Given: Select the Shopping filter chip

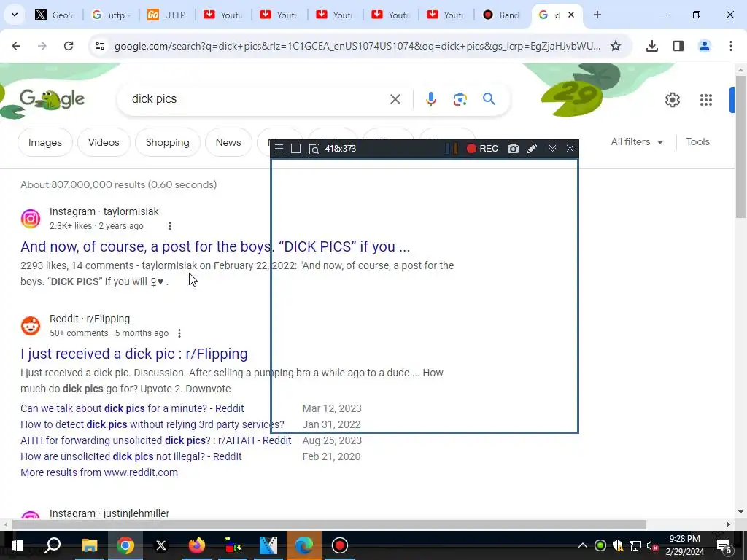Looking at the screenshot, I should [x=167, y=142].
